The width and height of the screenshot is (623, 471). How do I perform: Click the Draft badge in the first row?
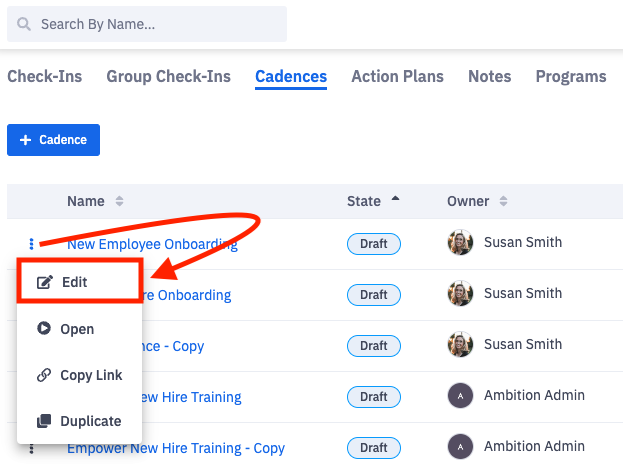pos(374,243)
